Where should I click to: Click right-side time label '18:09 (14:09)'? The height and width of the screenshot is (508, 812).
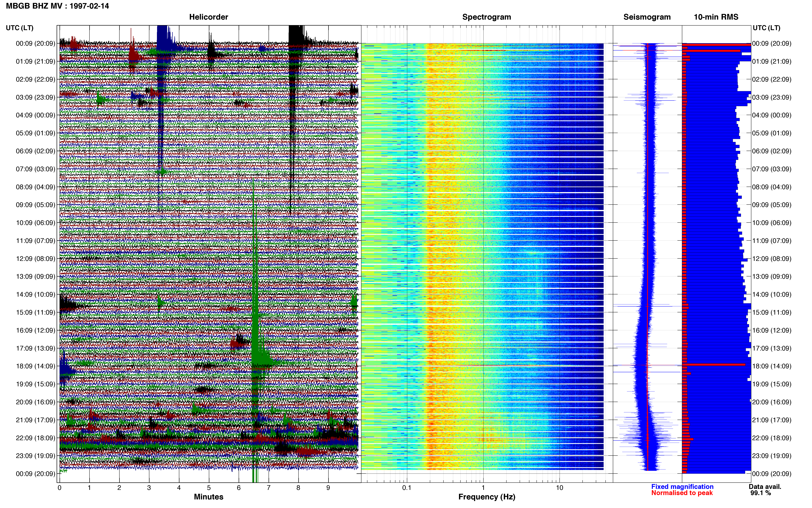(x=772, y=366)
